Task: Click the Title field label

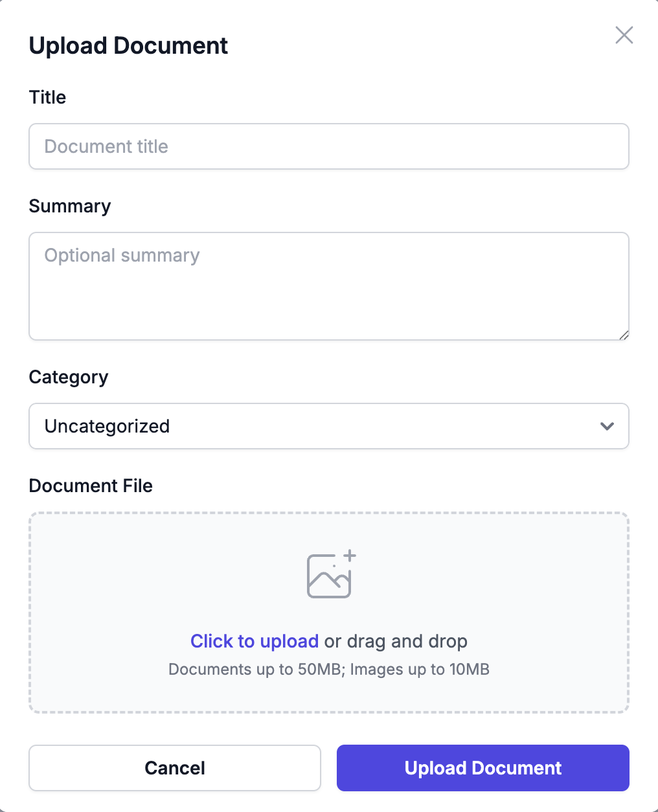Action: [x=48, y=97]
